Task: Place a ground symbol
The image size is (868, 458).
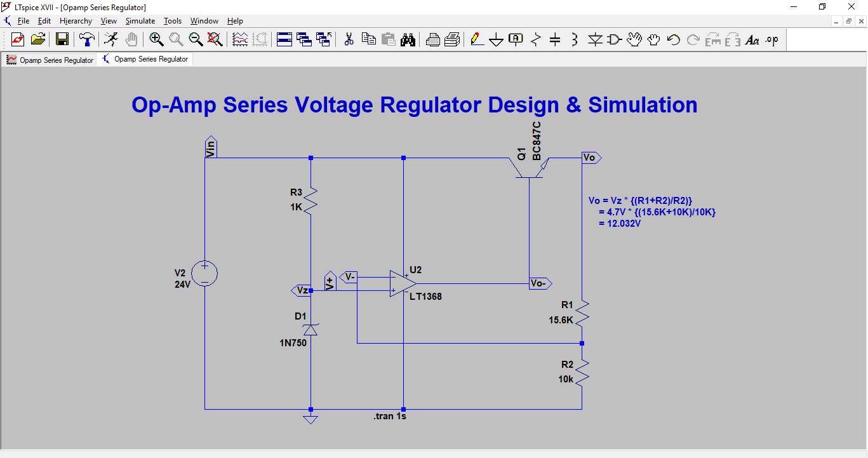Action: tap(496, 39)
